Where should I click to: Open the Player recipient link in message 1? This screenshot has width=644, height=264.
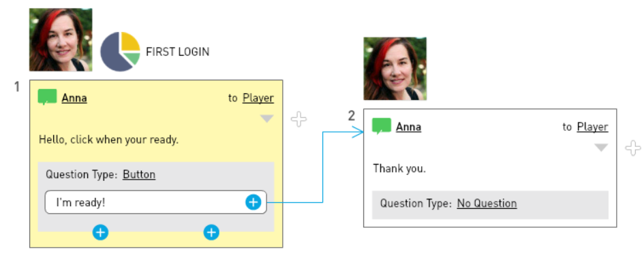[x=258, y=98]
